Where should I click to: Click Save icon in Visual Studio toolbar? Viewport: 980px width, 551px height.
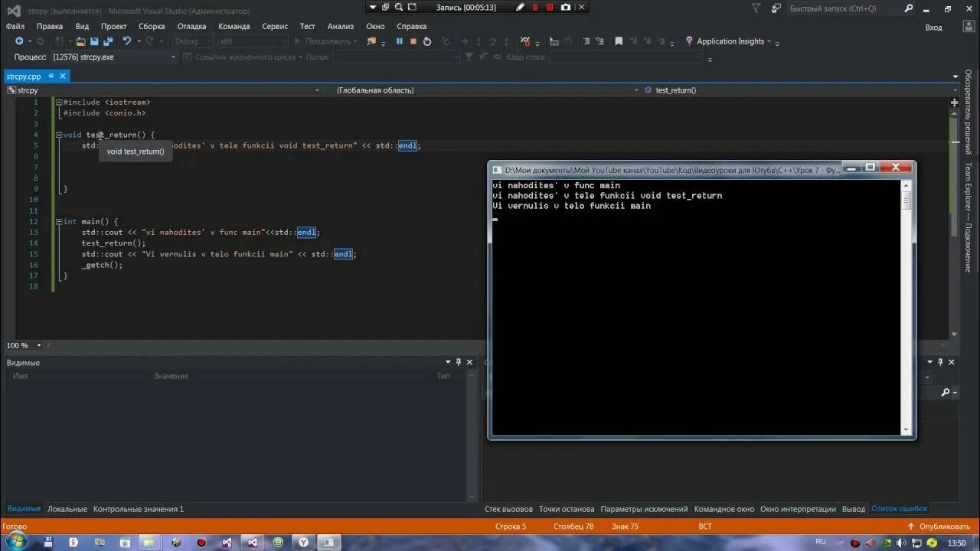pos(94,41)
